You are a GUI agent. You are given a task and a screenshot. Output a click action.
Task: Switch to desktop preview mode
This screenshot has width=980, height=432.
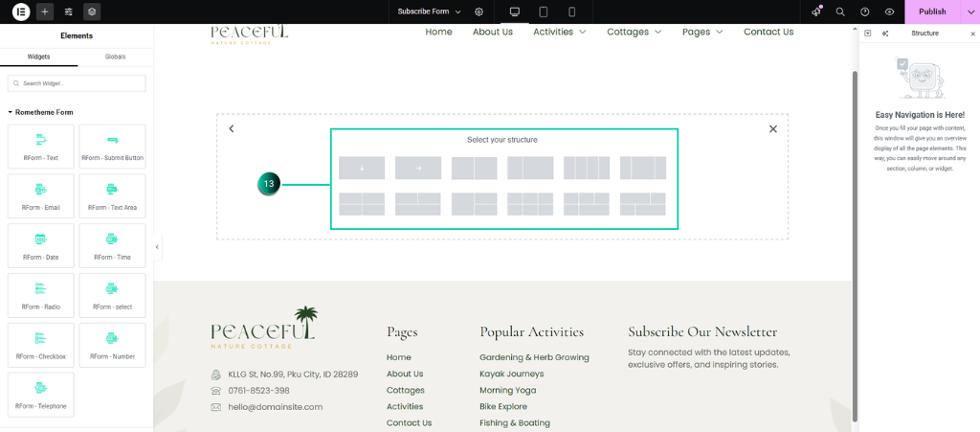point(515,11)
